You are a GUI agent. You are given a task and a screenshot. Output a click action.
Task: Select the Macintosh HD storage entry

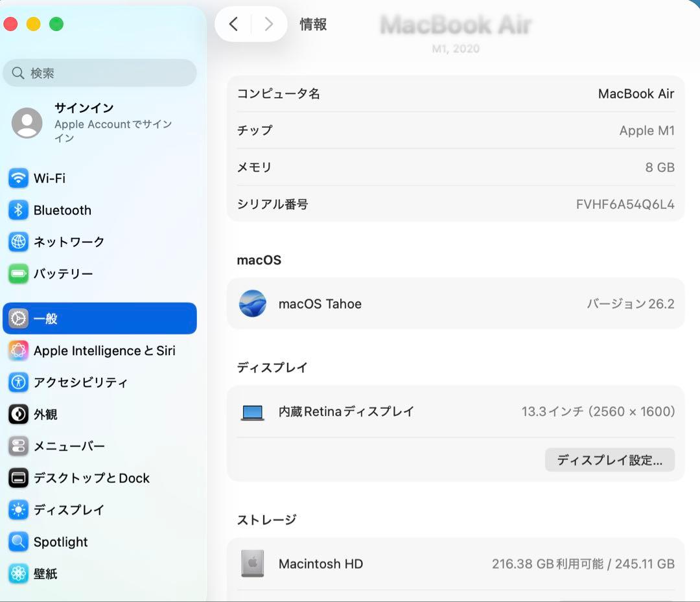pos(454,564)
